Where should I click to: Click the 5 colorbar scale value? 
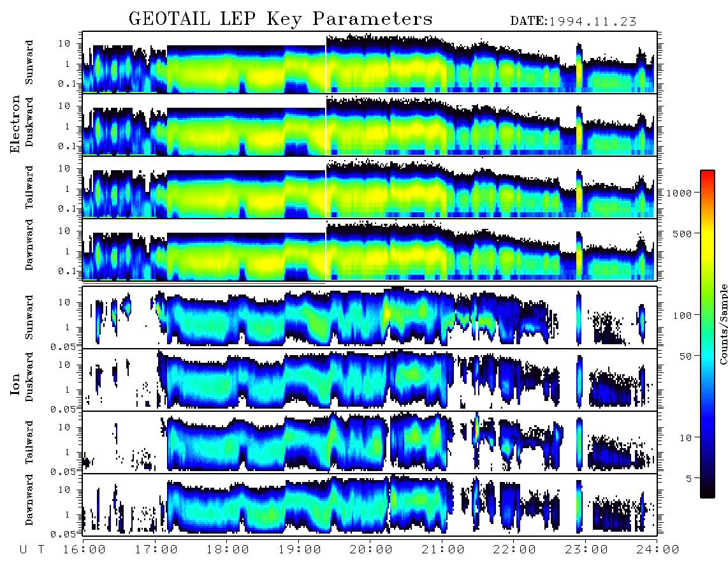tap(688, 478)
